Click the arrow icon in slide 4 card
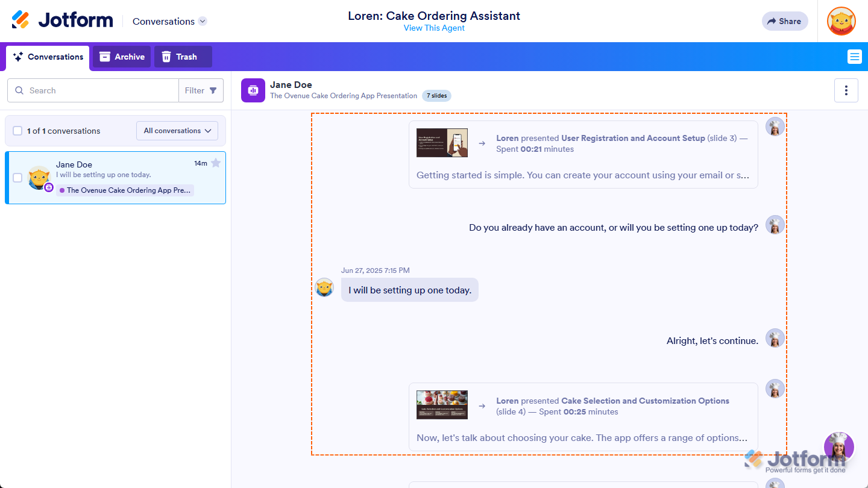The image size is (868, 488). 482,406
